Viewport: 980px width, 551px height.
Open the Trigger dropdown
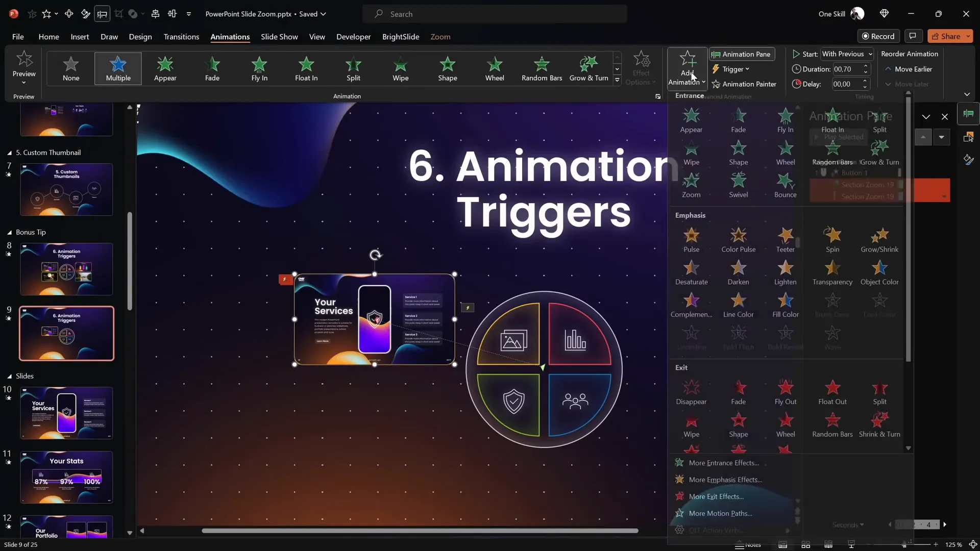coord(731,69)
